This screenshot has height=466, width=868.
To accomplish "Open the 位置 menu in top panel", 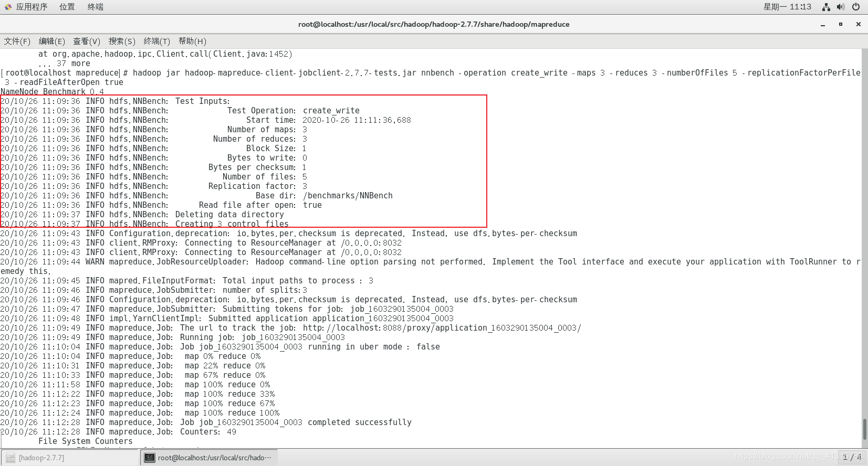I will [67, 7].
